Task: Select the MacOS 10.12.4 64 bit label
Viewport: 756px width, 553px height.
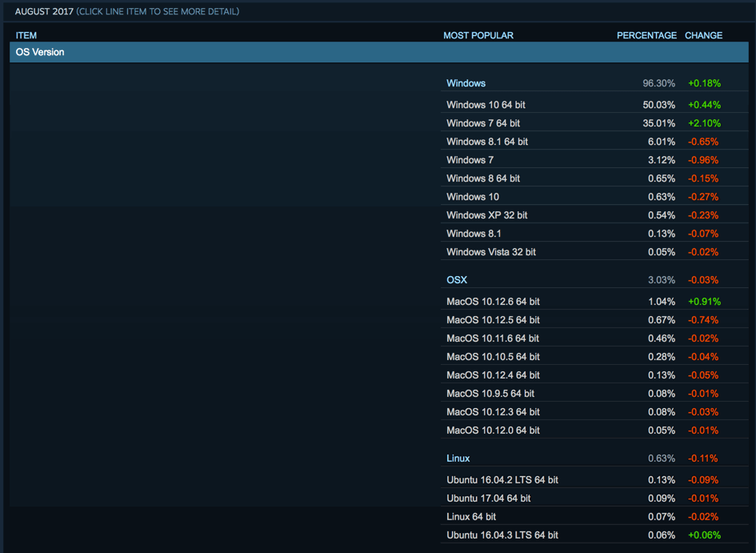Action: [x=493, y=375]
